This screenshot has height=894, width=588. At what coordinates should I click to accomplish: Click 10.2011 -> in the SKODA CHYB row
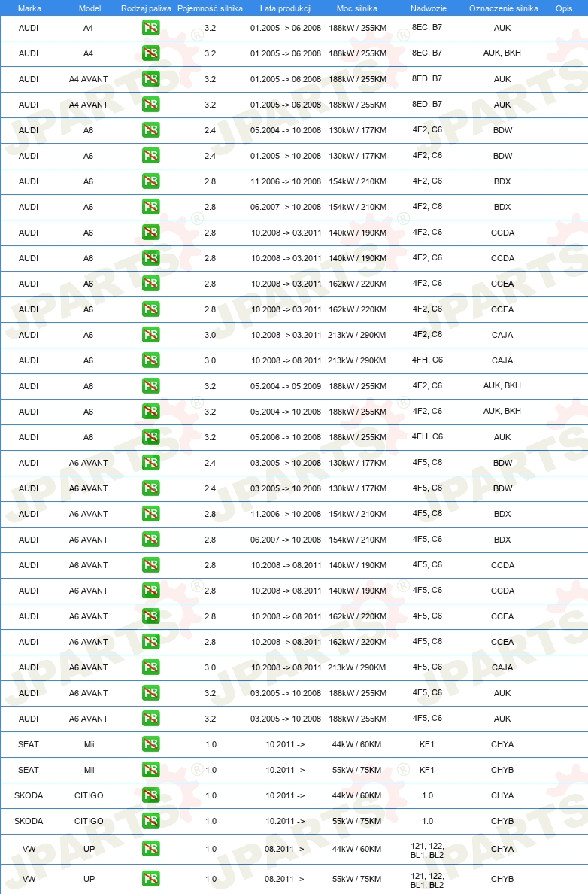pyautogui.click(x=285, y=822)
